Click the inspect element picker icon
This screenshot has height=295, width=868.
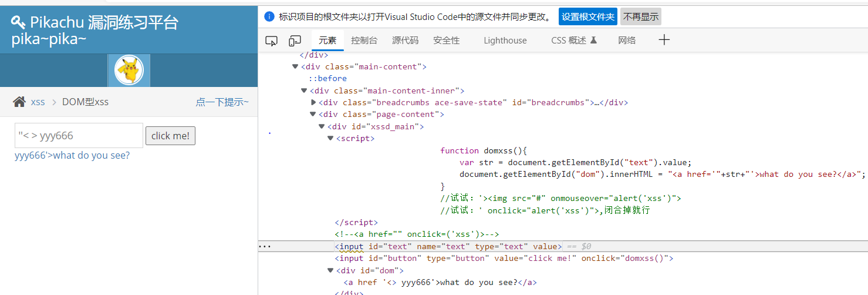coord(271,41)
